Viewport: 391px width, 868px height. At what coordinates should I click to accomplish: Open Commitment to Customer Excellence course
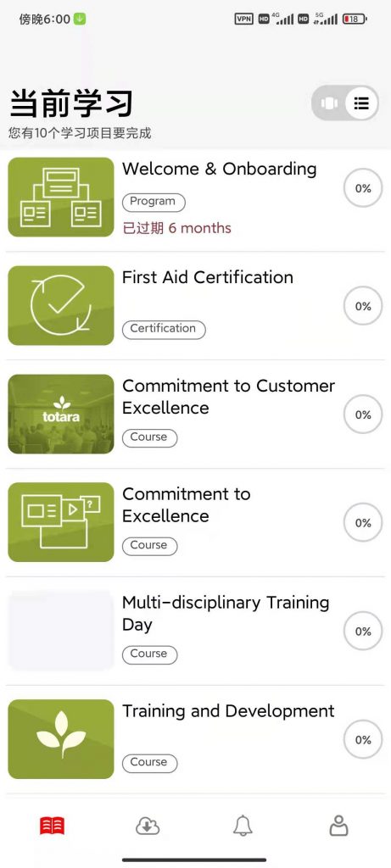228,397
